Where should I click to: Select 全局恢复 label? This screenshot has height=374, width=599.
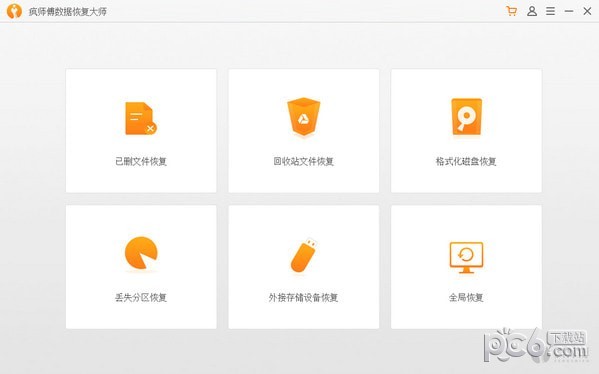click(x=466, y=297)
